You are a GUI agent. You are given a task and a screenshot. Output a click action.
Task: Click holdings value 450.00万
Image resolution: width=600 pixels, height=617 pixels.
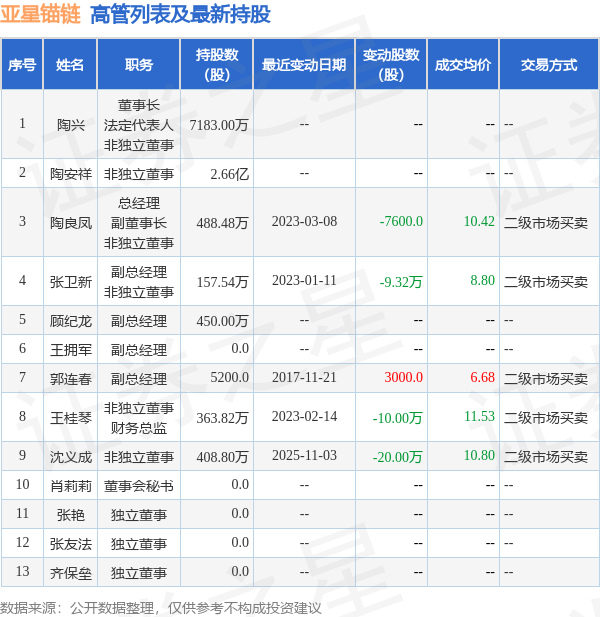click(222, 321)
